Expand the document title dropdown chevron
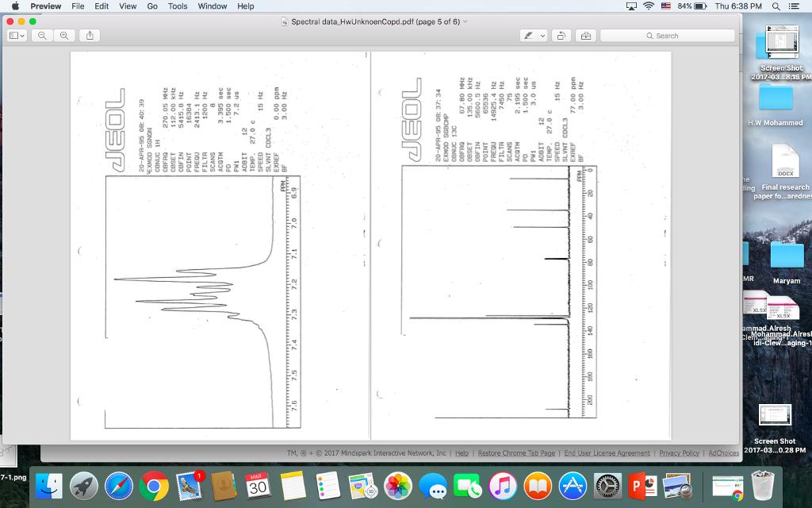 [465, 21]
